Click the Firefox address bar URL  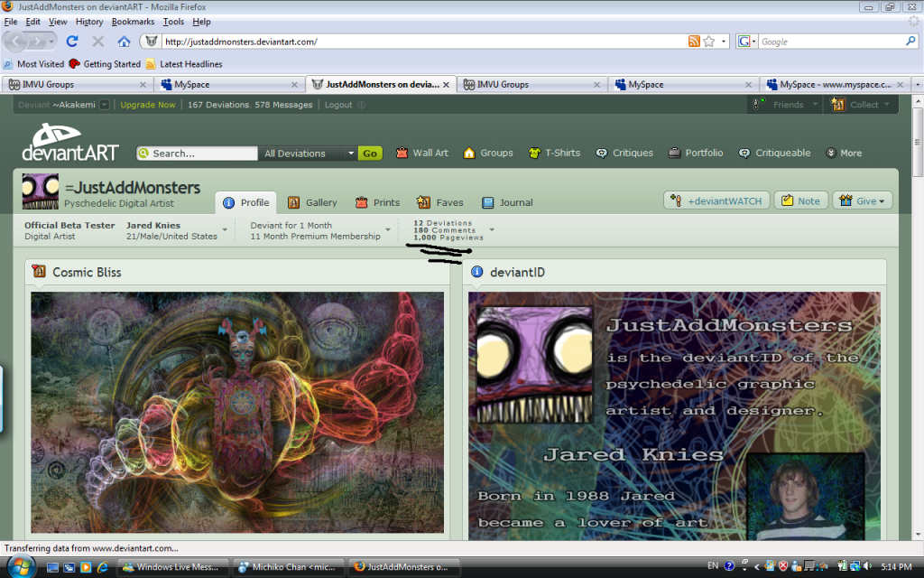pyautogui.click(x=424, y=42)
